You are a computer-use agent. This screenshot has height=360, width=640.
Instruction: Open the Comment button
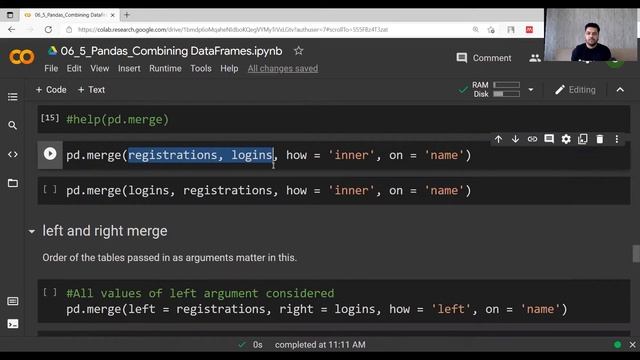tap(484, 58)
